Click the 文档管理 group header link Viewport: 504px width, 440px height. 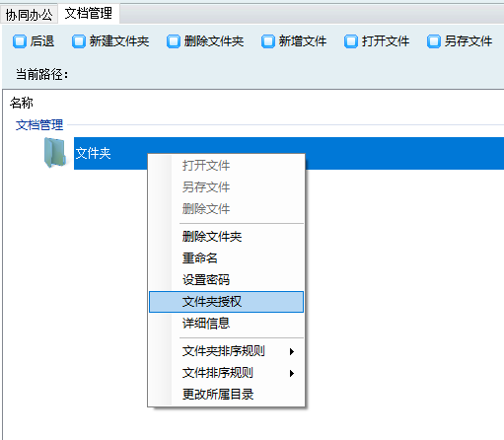(x=39, y=125)
